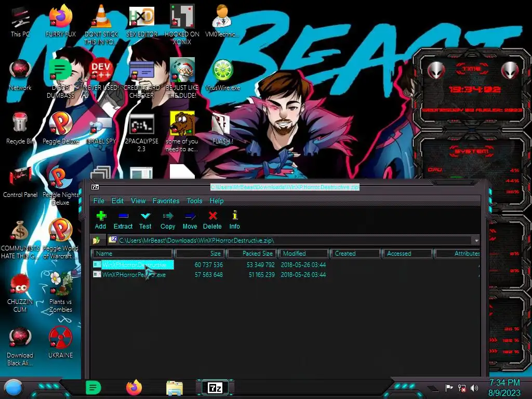Open the Peggle Nights Deluxe shortcut
532x399 pixels.
click(61, 186)
